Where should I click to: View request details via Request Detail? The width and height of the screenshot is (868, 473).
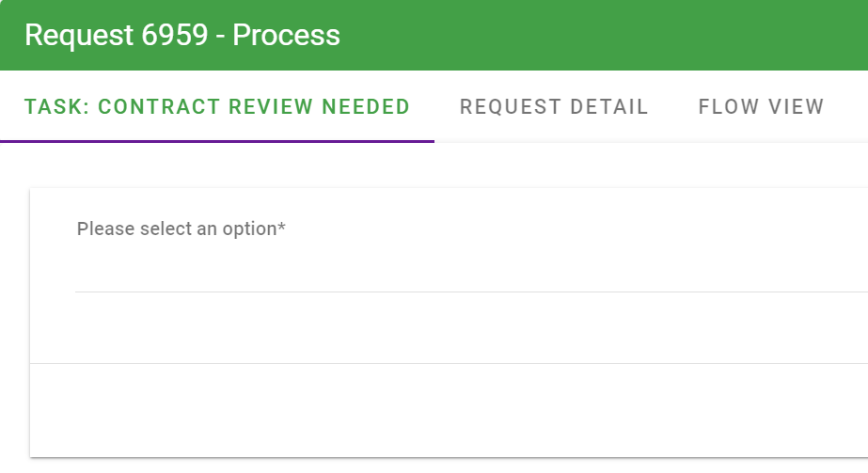coord(554,107)
